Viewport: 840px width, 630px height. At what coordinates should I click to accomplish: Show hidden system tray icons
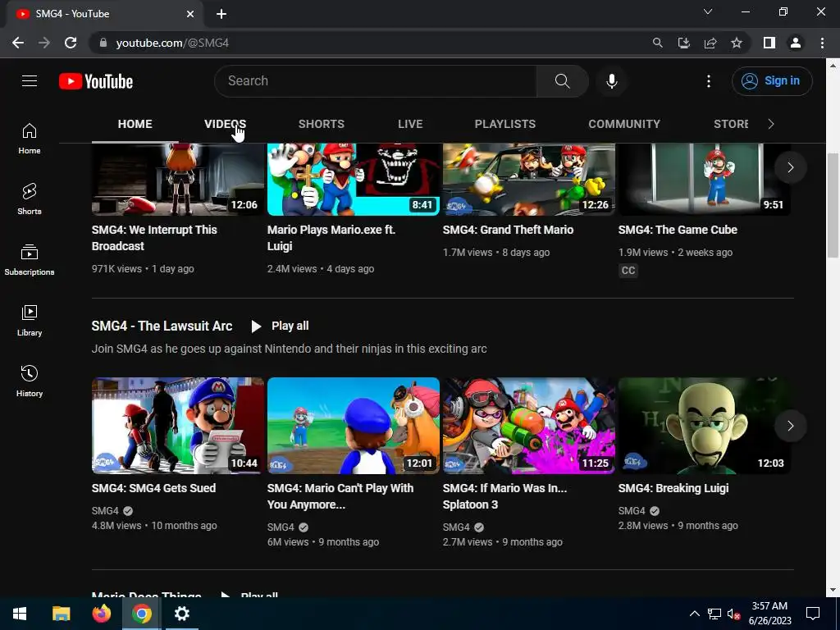694,614
